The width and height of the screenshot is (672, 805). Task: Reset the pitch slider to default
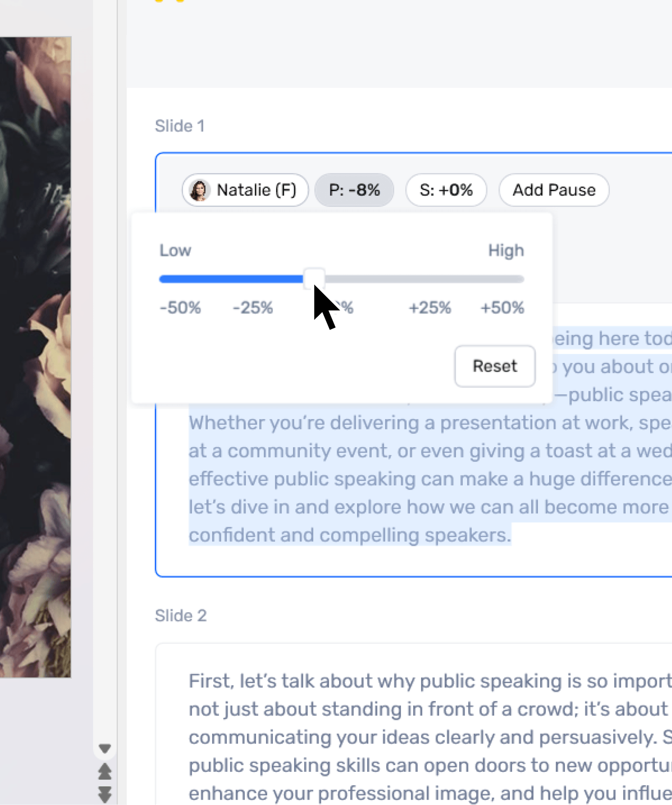(x=494, y=366)
